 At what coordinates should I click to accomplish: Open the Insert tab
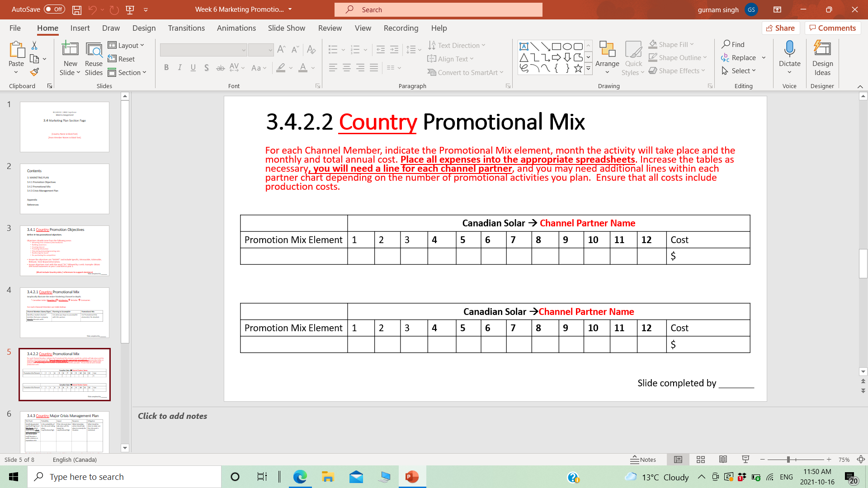(x=80, y=28)
